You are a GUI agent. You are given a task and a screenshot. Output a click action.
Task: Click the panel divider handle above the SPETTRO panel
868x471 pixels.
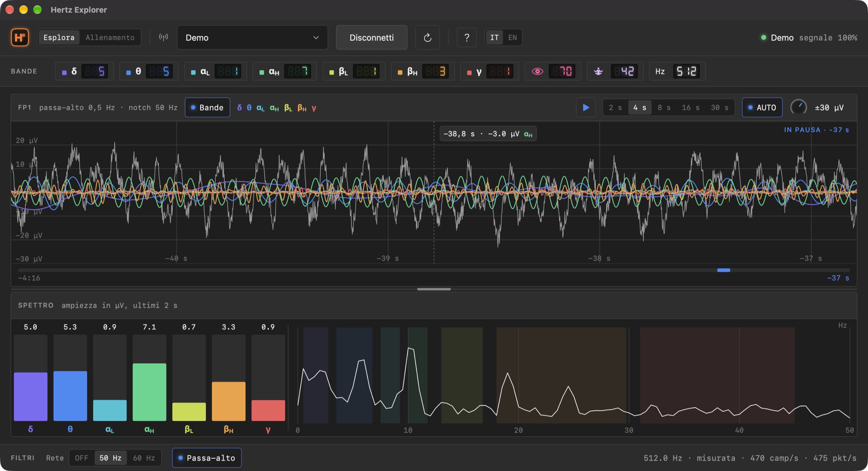pyautogui.click(x=434, y=289)
